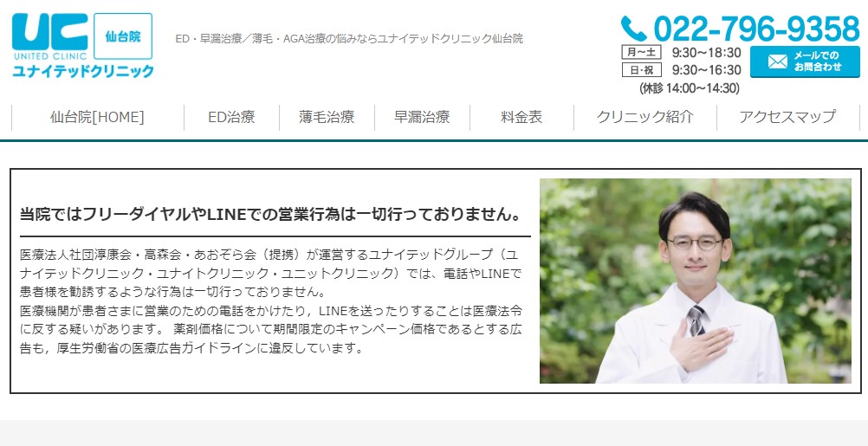Click the header tagline about ED・AGA治療
868x446 pixels.
tap(349, 39)
